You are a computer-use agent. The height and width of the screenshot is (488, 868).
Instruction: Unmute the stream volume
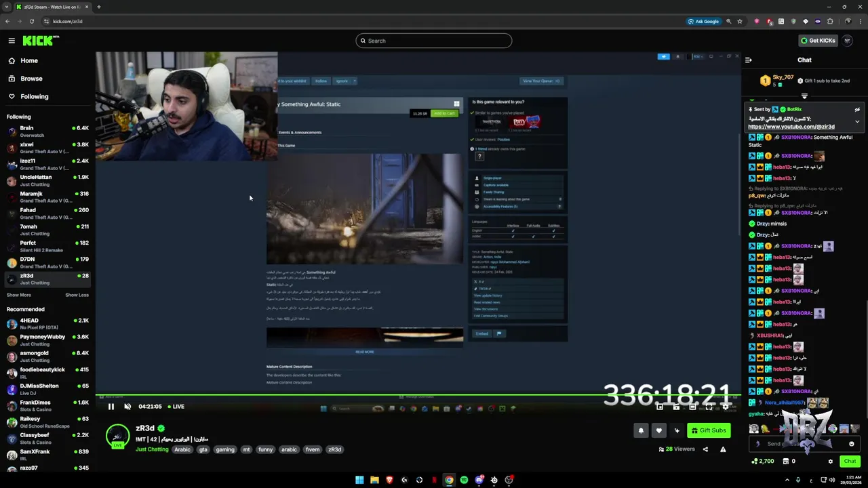(127, 407)
